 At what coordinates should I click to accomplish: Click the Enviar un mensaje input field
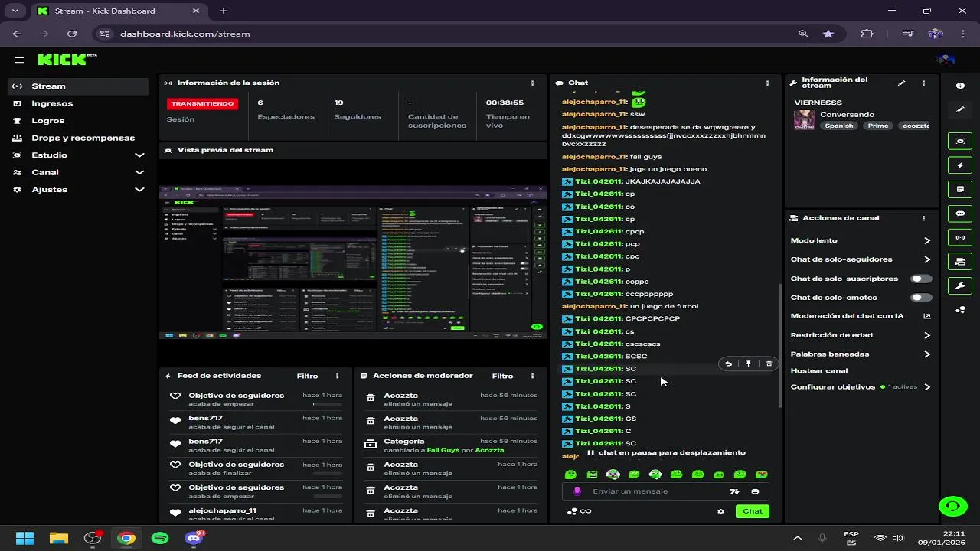658,491
